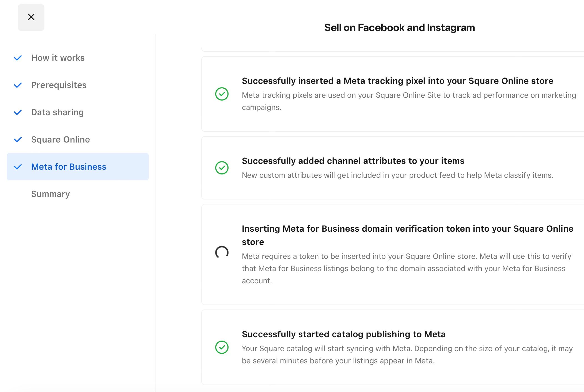This screenshot has height=392, width=584.
Task: Click the Sell on Facebook and Instagram heading
Action: [x=399, y=28]
